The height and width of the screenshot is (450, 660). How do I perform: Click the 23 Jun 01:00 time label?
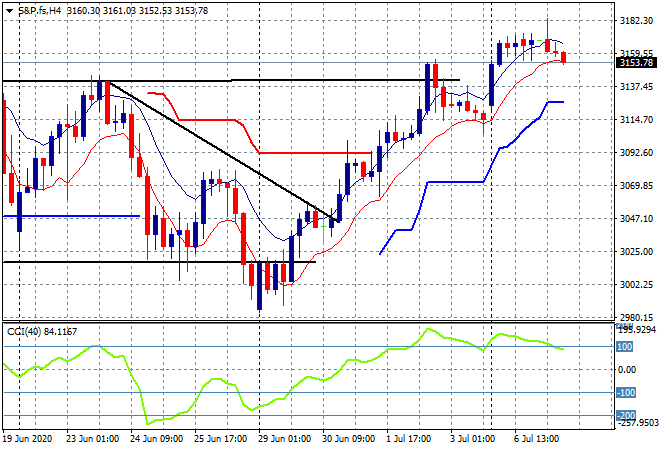point(92,439)
